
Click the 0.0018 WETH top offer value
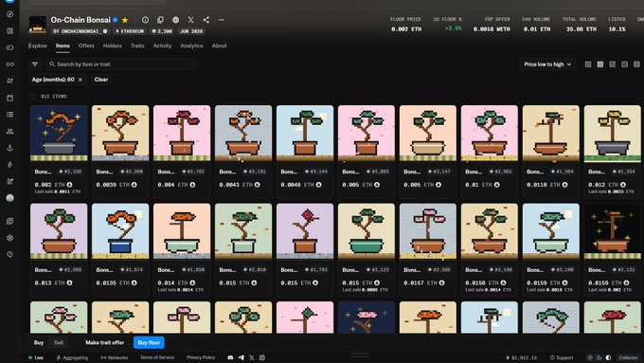(492, 29)
